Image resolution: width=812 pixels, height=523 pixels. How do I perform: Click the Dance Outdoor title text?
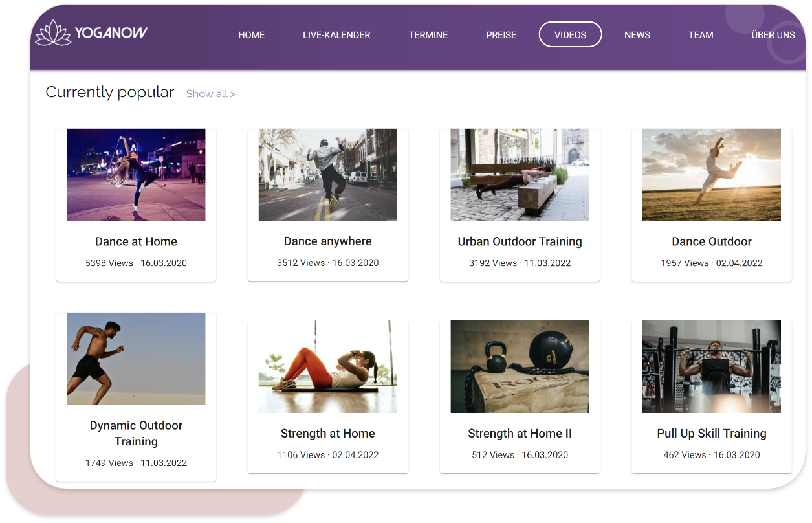tap(711, 241)
